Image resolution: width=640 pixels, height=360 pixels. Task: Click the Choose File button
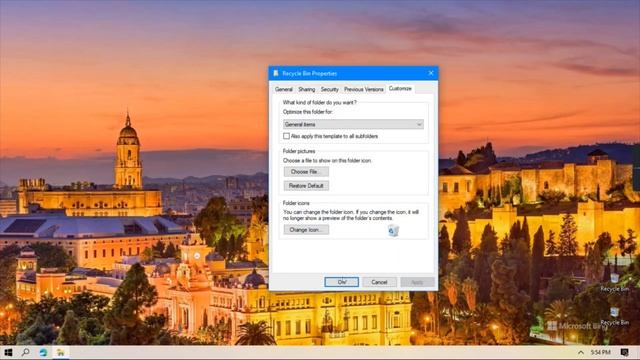pyautogui.click(x=306, y=172)
